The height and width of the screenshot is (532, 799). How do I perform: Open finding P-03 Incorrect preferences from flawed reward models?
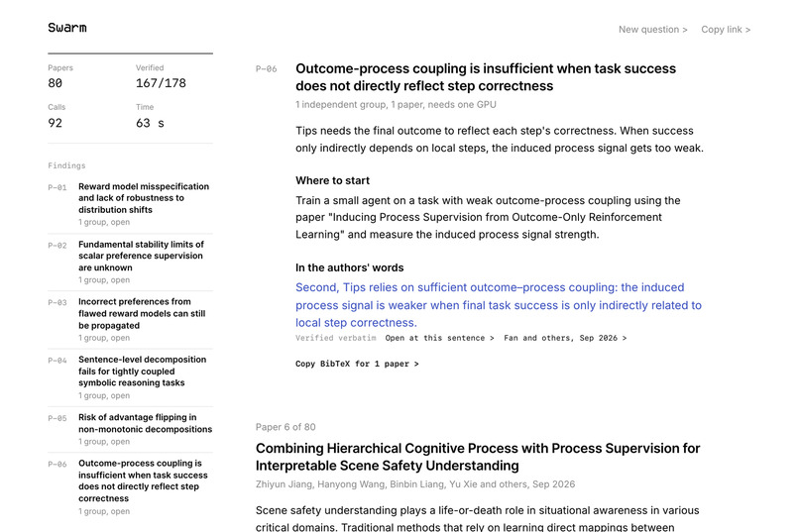click(x=131, y=320)
